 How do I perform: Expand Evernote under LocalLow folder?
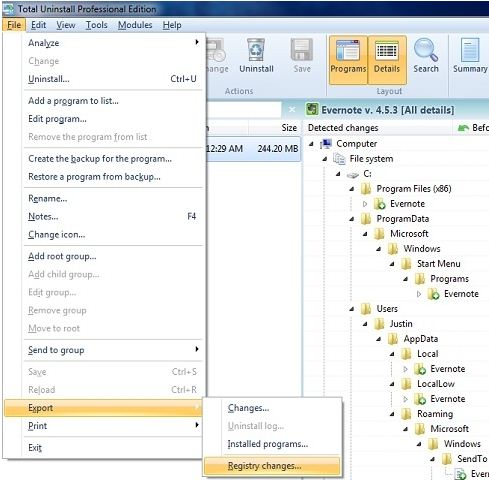coord(405,399)
